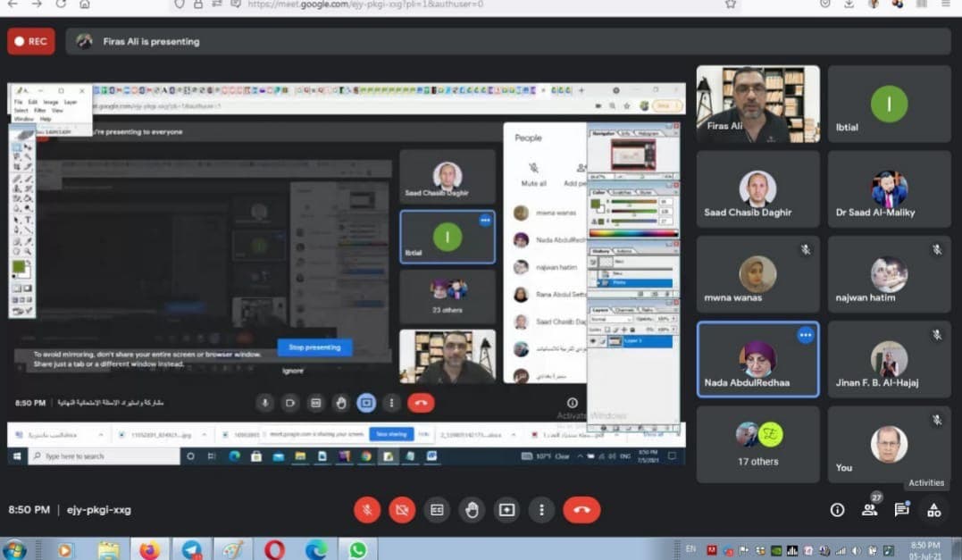
Task: Raise your hand using the main bar icon
Action: (x=472, y=509)
